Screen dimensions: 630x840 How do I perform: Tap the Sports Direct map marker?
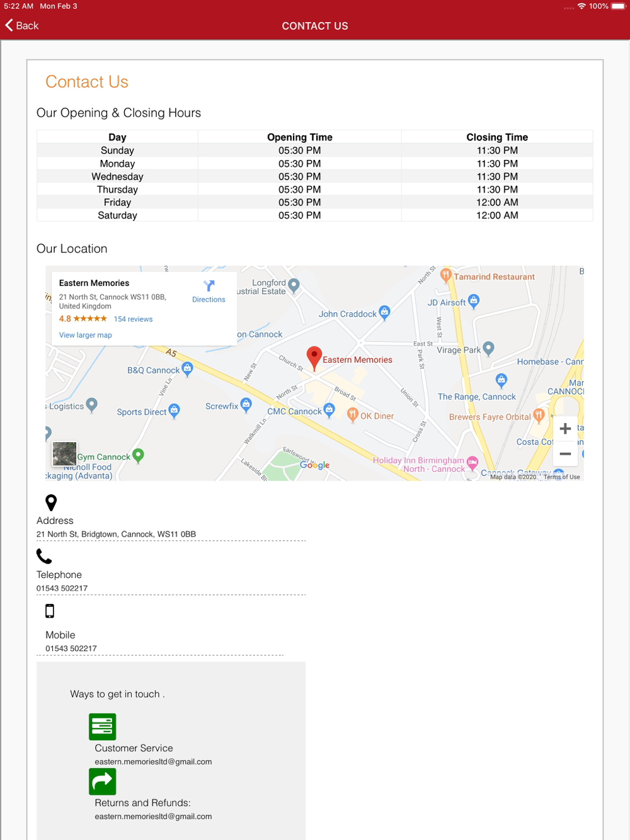174,411
